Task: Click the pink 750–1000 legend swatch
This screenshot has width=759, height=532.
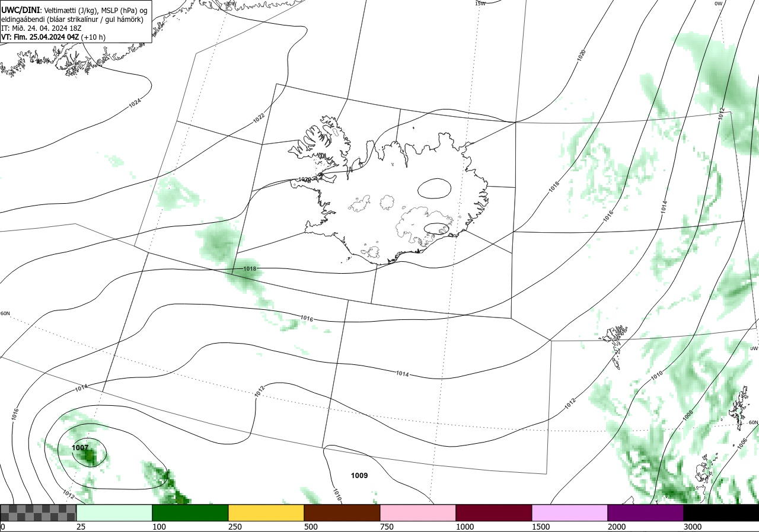Action: click(x=418, y=512)
